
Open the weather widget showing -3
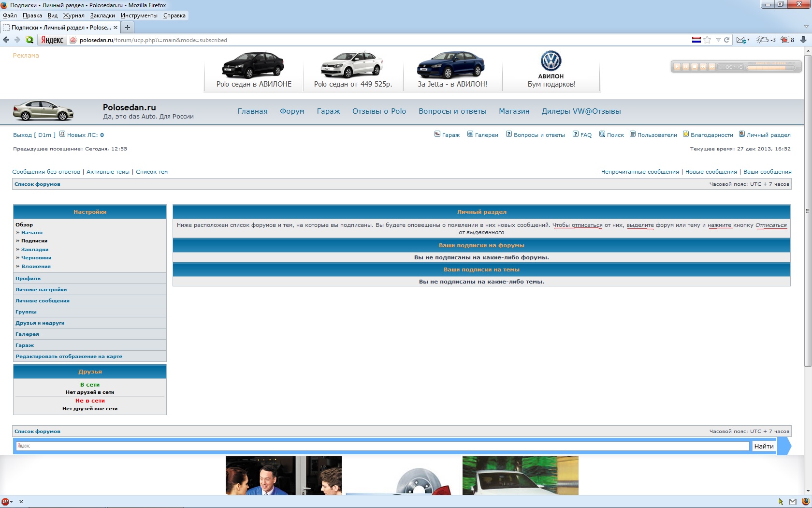click(766, 40)
